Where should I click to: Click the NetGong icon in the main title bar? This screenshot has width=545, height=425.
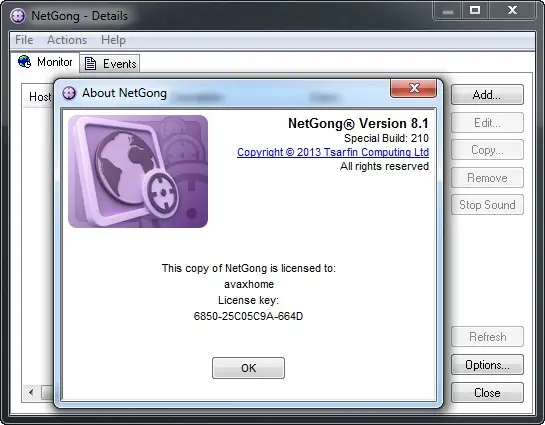click(18, 16)
